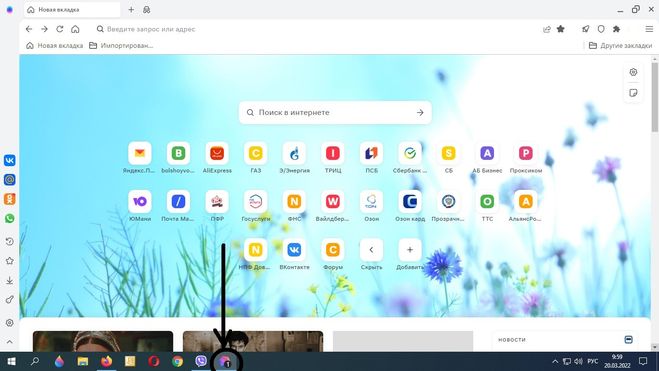Open the Импортирован... bookmarks folder
This screenshot has height=371, width=659.
121,45
